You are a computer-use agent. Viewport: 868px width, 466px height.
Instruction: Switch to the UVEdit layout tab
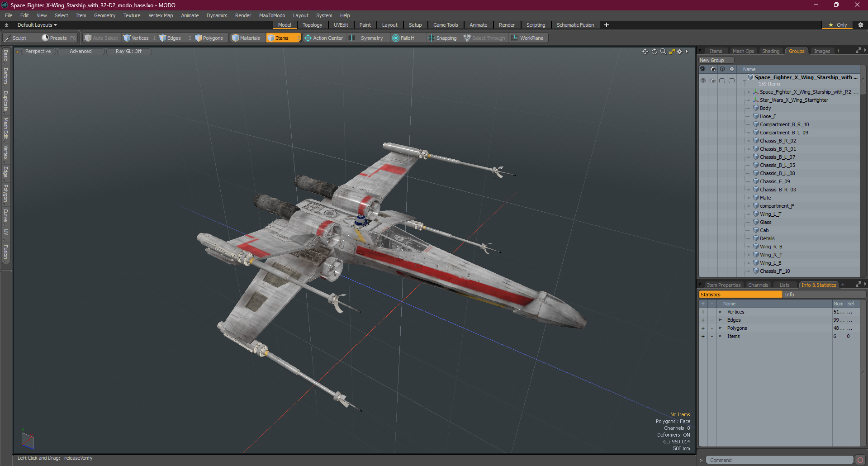click(x=341, y=25)
